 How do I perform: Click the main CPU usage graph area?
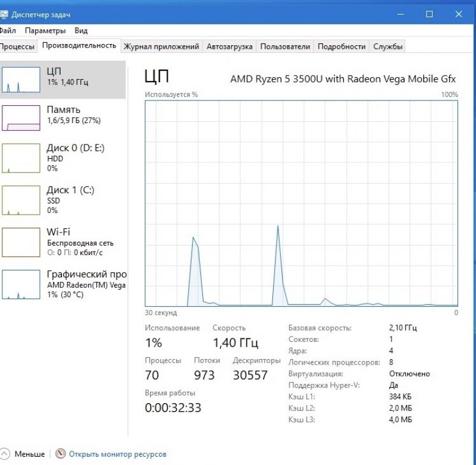point(302,203)
